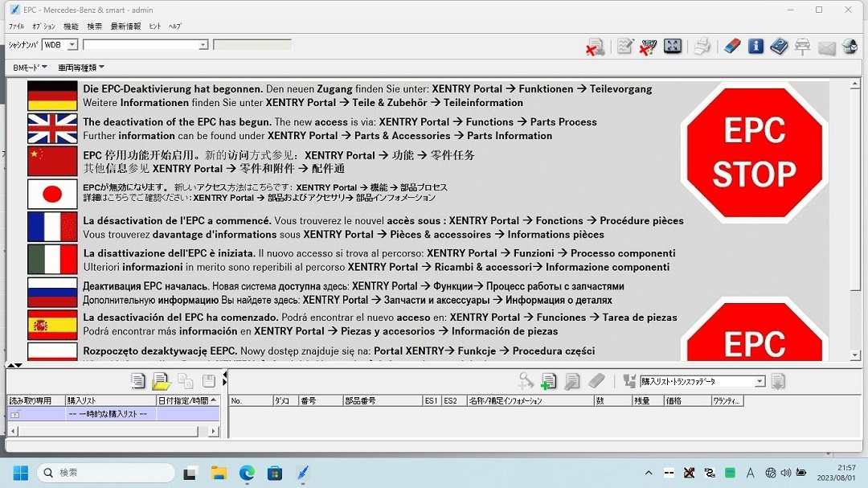This screenshot has height=488, width=868.
Task: Click the red-blue eraser icon in toolbar
Action: click(x=731, y=47)
